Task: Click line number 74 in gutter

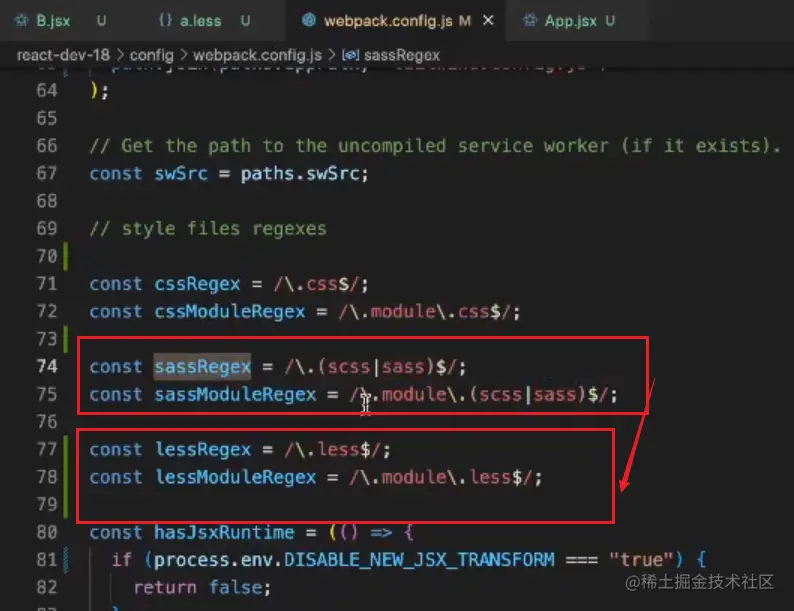Action: [47, 366]
